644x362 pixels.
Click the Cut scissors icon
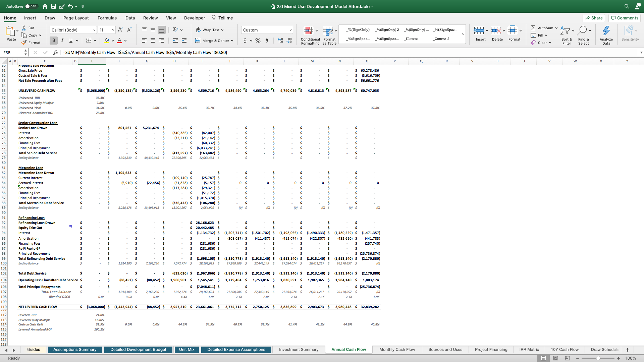coord(24,28)
